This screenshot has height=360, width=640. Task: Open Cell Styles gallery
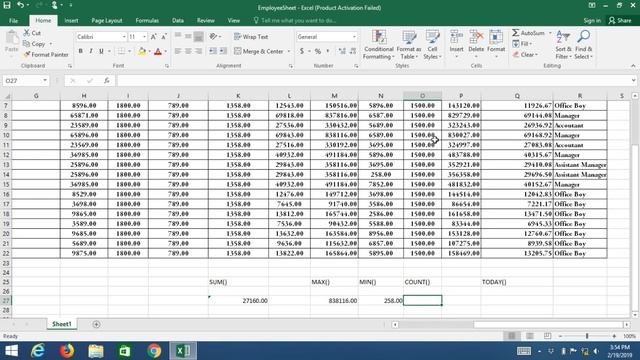(x=432, y=44)
